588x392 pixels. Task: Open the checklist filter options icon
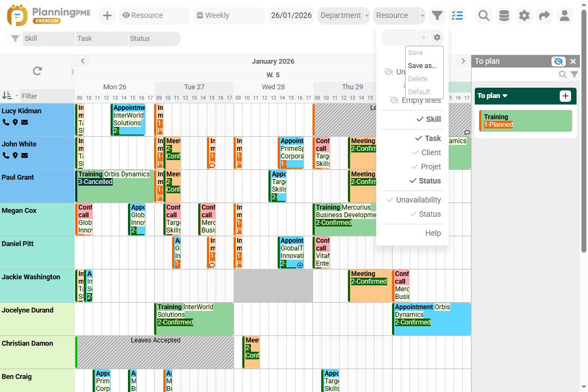coord(457,15)
